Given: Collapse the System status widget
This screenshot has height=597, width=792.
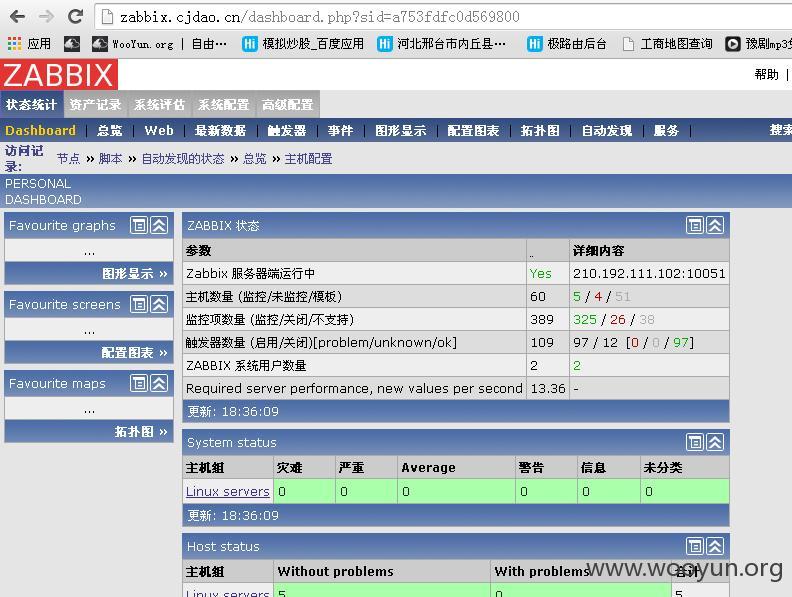Looking at the screenshot, I should coord(715,442).
